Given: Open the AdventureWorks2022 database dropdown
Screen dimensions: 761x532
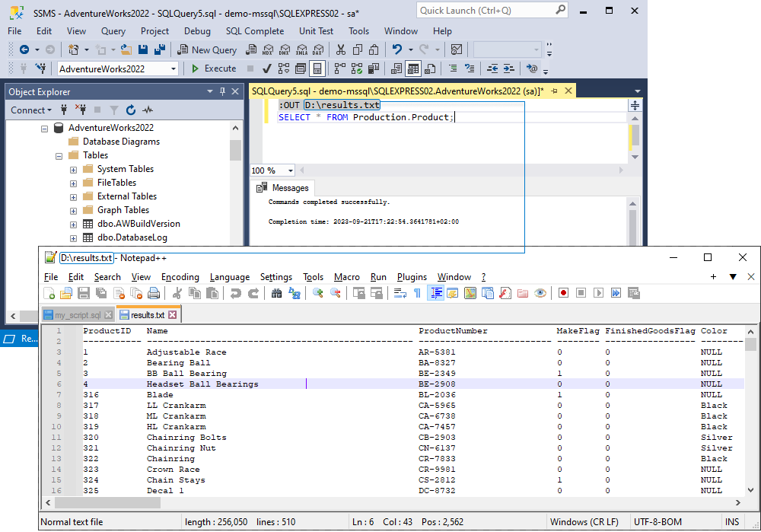Looking at the screenshot, I should click(174, 69).
